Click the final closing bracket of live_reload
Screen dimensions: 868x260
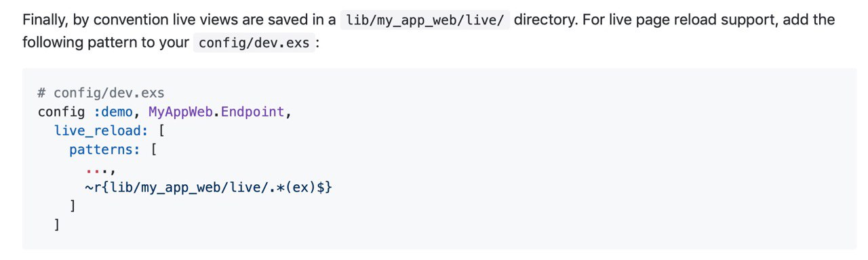(58, 224)
